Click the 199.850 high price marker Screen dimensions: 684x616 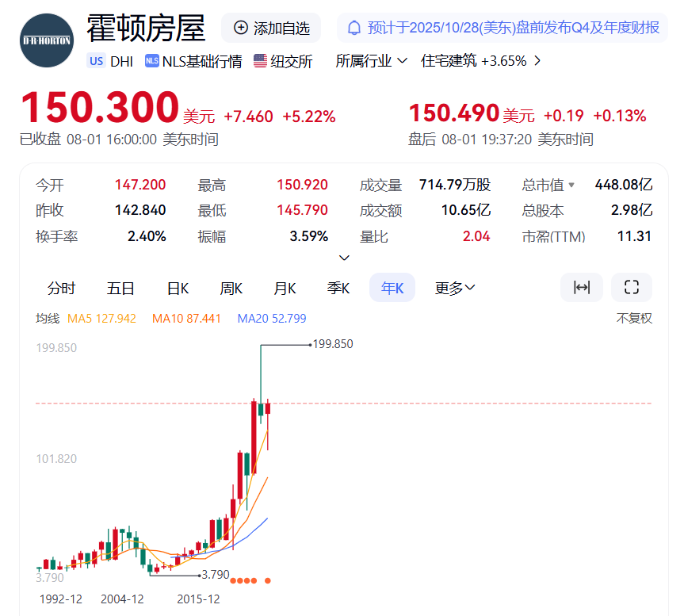click(333, 344)
